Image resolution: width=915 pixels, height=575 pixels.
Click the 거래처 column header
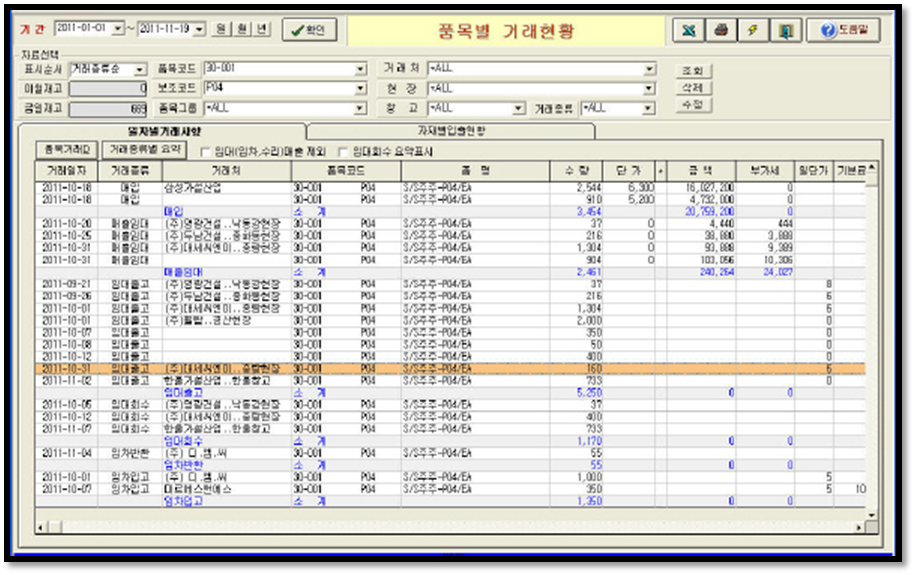click(226, 171)
